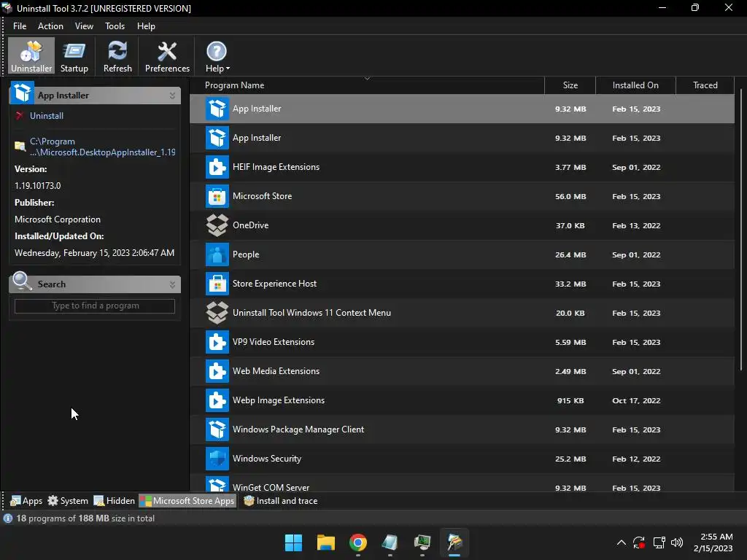The height and width of the screenshot is (560, 747).
Task: Switch to the System tab
Action: click(x=68, y=501)
